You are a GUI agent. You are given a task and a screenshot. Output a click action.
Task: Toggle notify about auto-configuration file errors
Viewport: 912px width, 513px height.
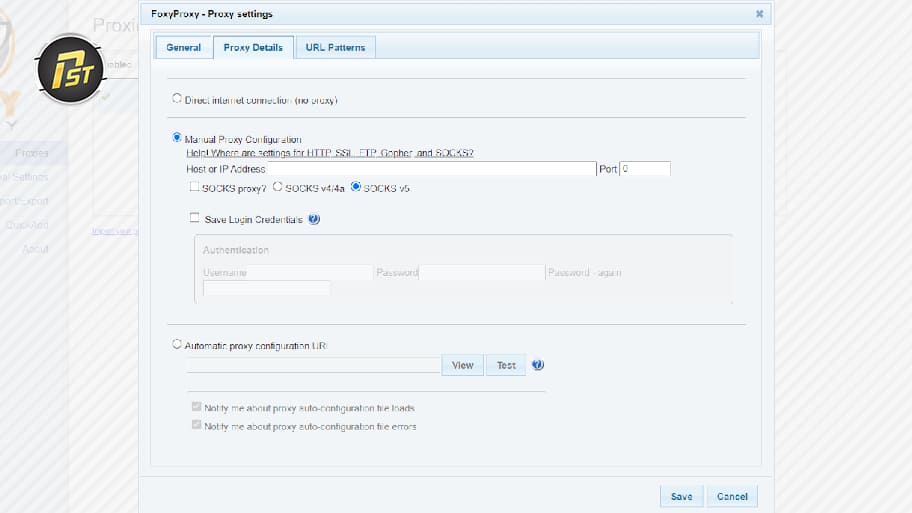click(197, 425)
